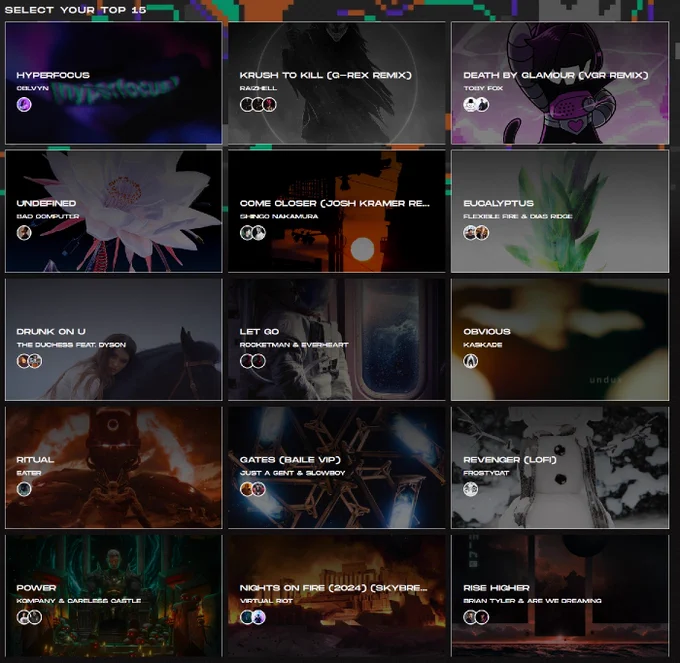
Task: Click the artist text Just A Gent & Slowboy
Action: coord(292,473)
